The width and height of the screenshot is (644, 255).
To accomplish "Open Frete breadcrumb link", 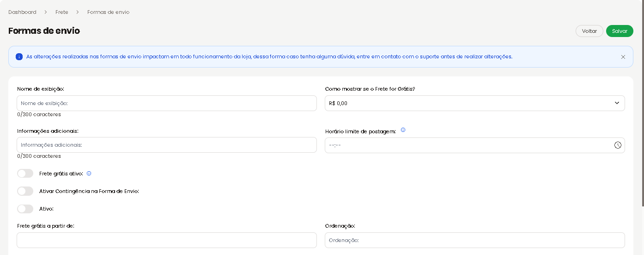I will tap(62, 12).
